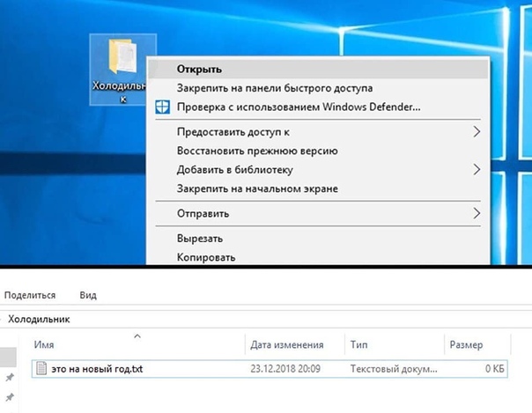Select Закрепить на панели быстрого доступа

(275, 88)
